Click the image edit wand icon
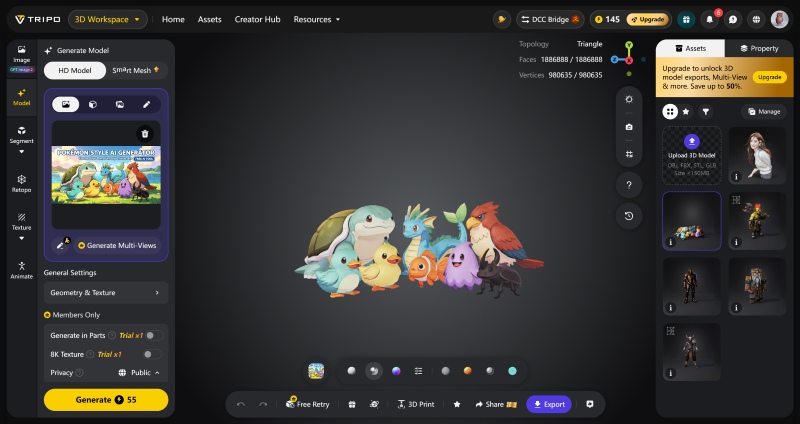 (x=61, y=245)
